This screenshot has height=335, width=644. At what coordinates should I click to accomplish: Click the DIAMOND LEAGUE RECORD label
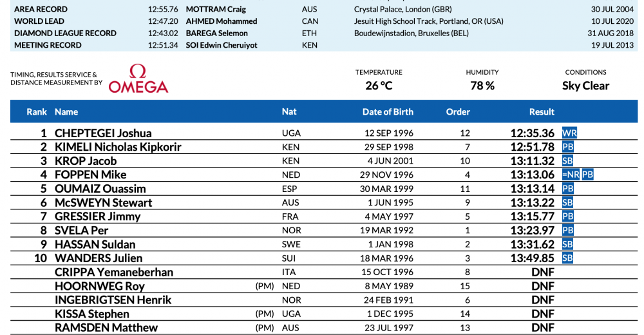(65, 33)
